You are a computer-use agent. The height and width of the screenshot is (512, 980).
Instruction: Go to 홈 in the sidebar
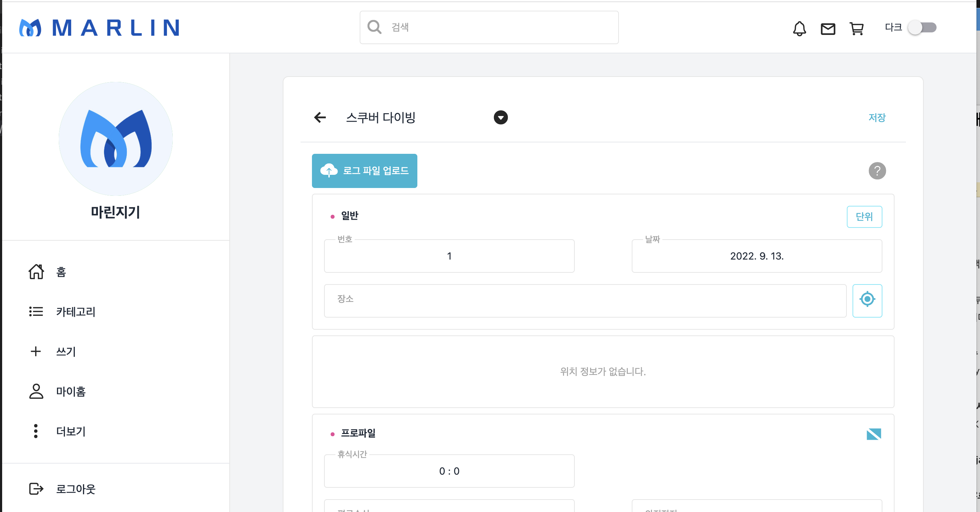tap(61, 272)
